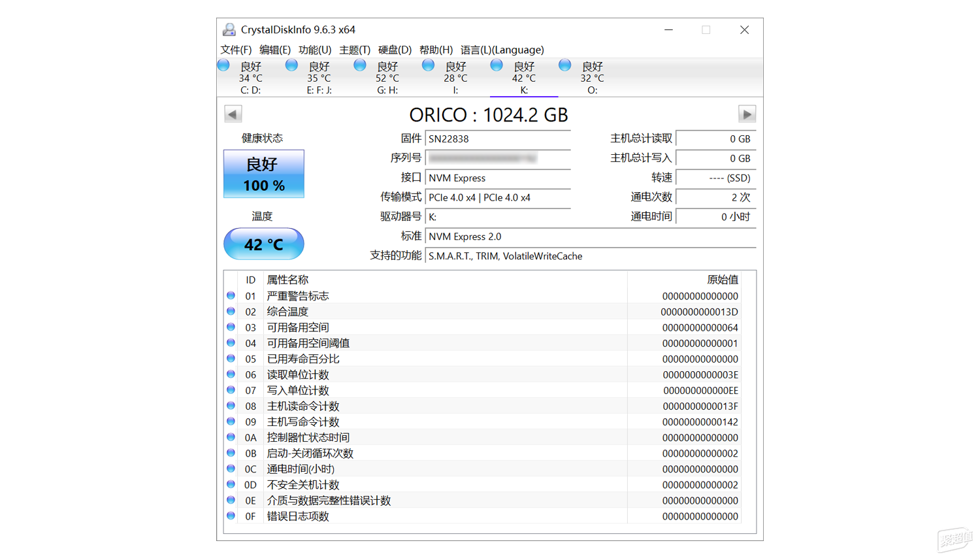Click the 温度 label above temperature button
This screenshot has height=560, width=980.
(x=262, y=216)
